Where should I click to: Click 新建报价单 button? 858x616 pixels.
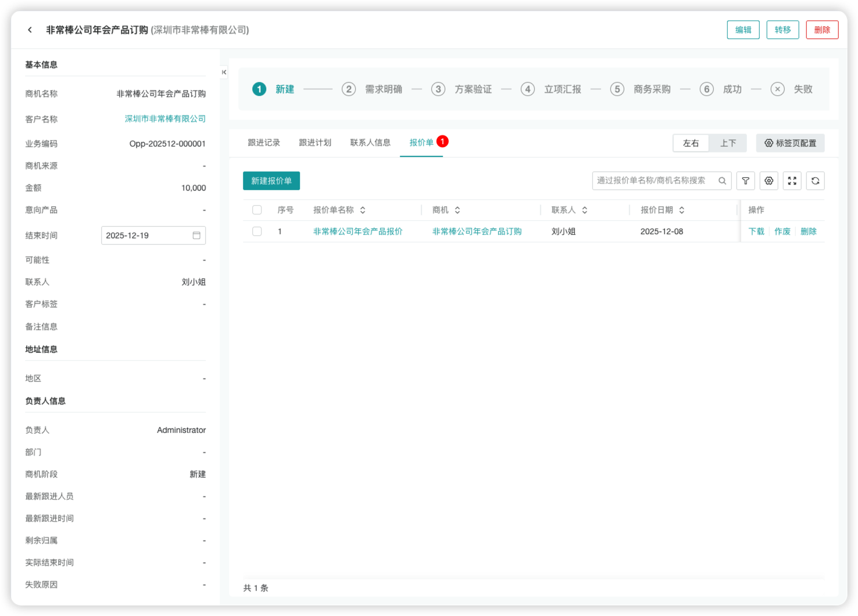click(271, 181)
